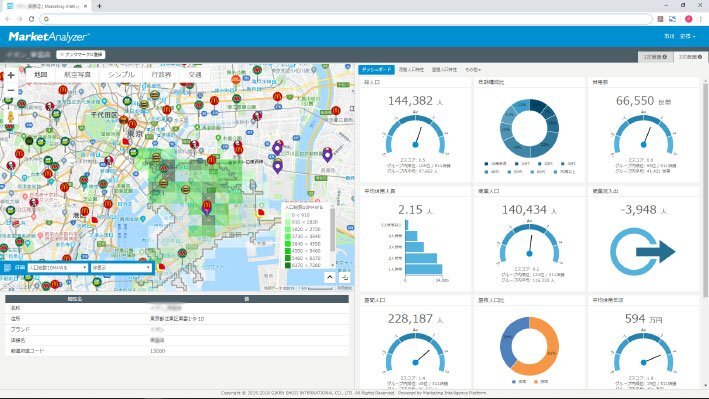The image size is (709, 399).
Task: Click the MarketAnalyzer logo
Action: [x=49, y=37]
